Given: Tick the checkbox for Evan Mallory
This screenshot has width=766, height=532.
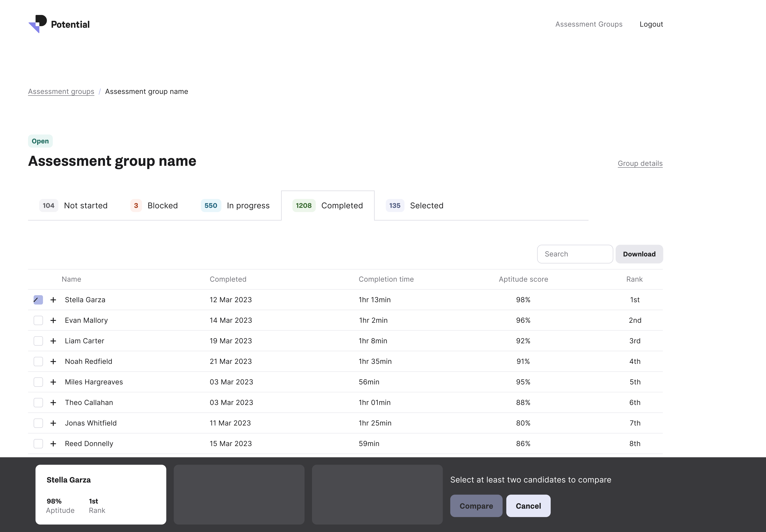Looking at the screenshot, I should pyautogui.click(x=38, y=320).
